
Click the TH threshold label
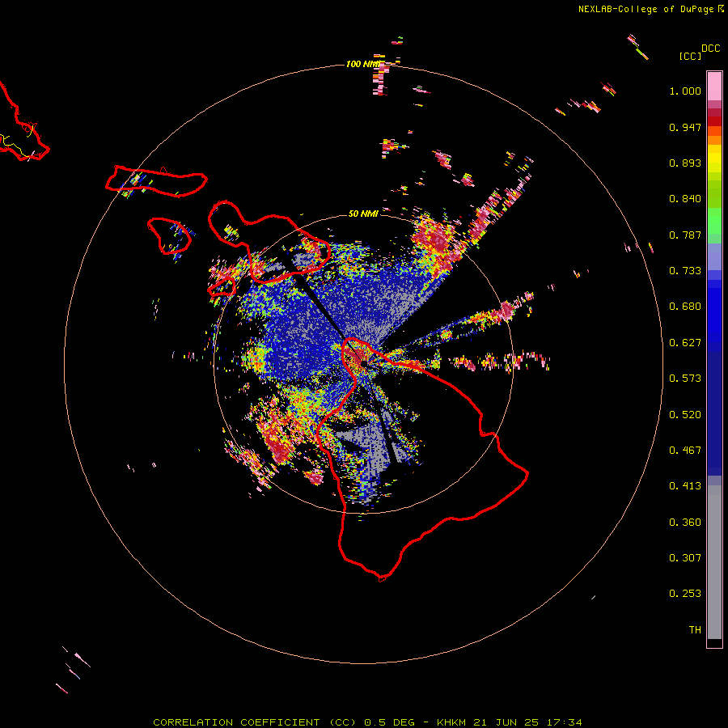[695, 630]
